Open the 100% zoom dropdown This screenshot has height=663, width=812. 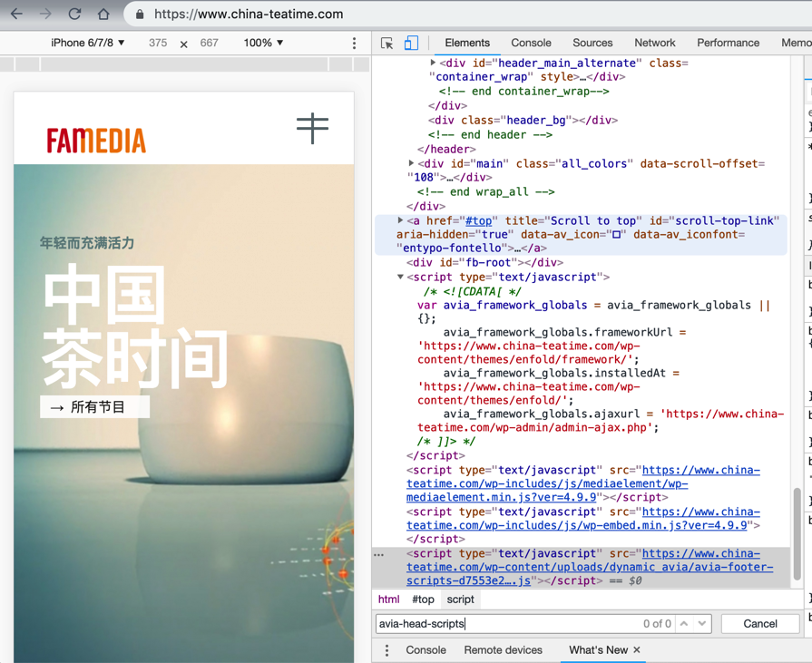263,43
